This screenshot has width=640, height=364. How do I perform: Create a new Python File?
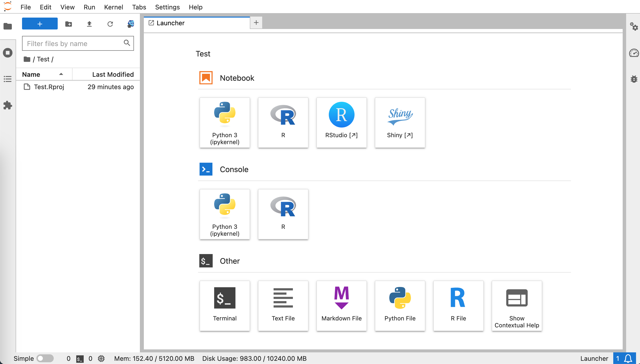click(x=400, y=306)
